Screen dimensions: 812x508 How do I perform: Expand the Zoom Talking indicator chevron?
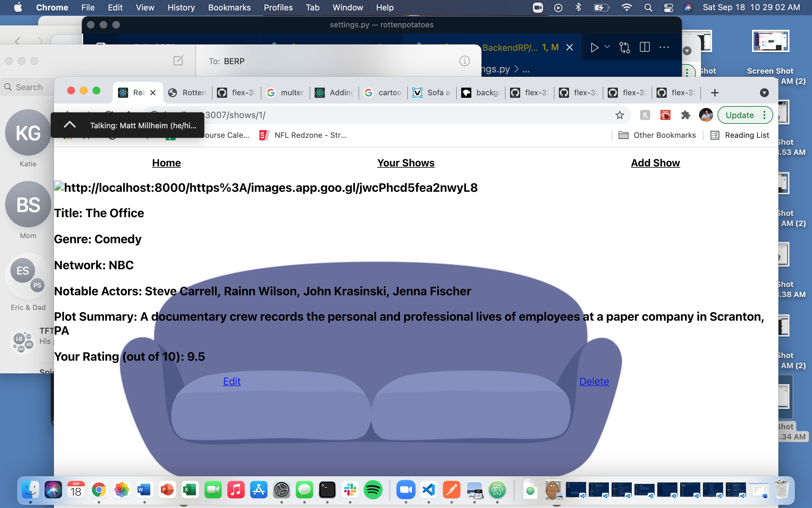pos(69,125)
